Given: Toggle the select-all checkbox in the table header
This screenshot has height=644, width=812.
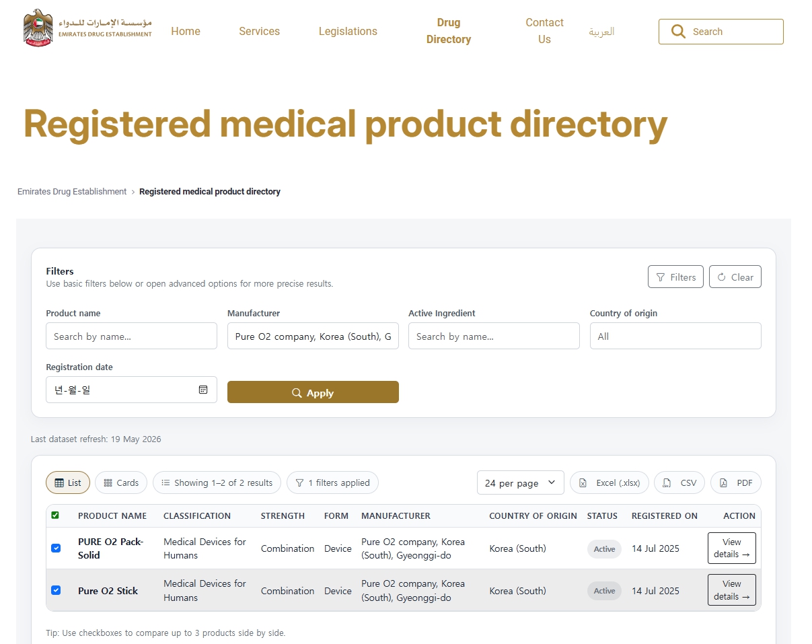Looking at the screenshot, I should coord(55,515).
